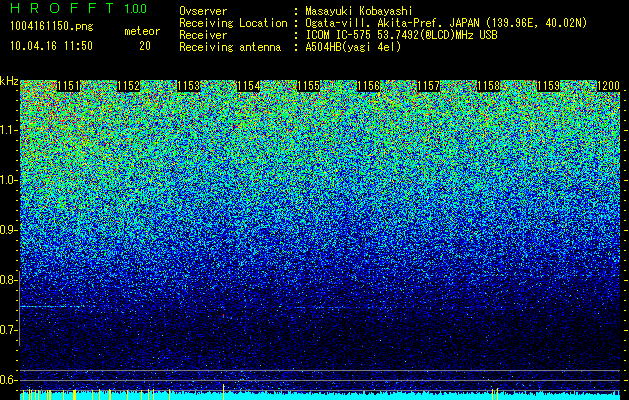This screenshot has height=400, width=629.
Task: Click the HROFFT 1.0.0 title text
Action: click(x=78, y=8)
